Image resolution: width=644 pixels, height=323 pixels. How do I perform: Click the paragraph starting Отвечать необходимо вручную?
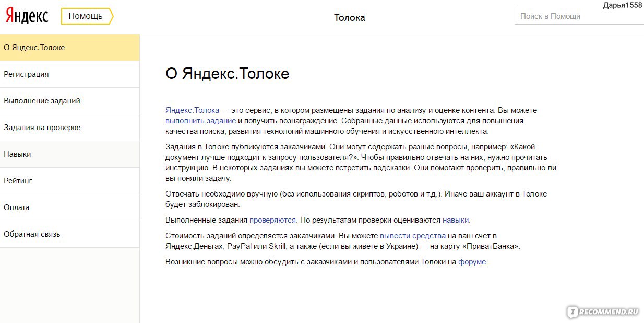[x=356, y=199]
